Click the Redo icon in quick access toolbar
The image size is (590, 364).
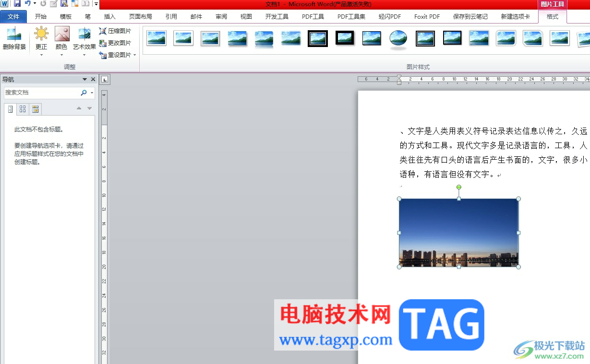43,4
